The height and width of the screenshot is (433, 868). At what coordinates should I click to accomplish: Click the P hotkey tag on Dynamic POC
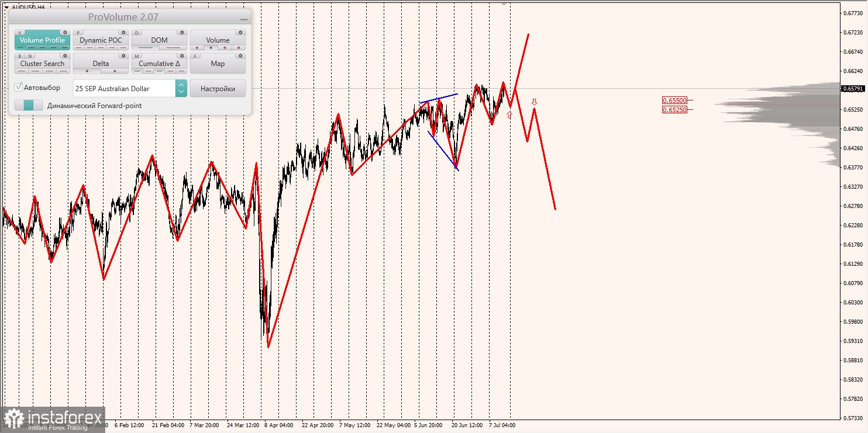point(78,32)
